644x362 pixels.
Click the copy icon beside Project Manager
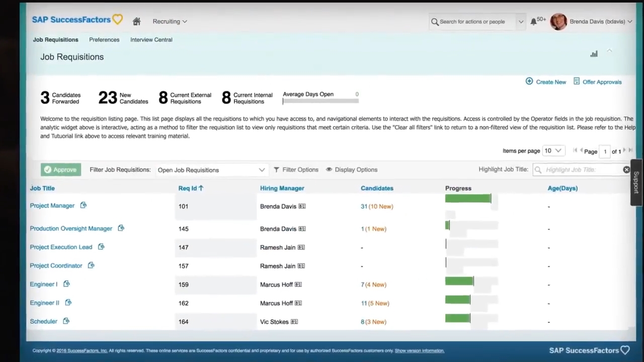tap(84, 205)
